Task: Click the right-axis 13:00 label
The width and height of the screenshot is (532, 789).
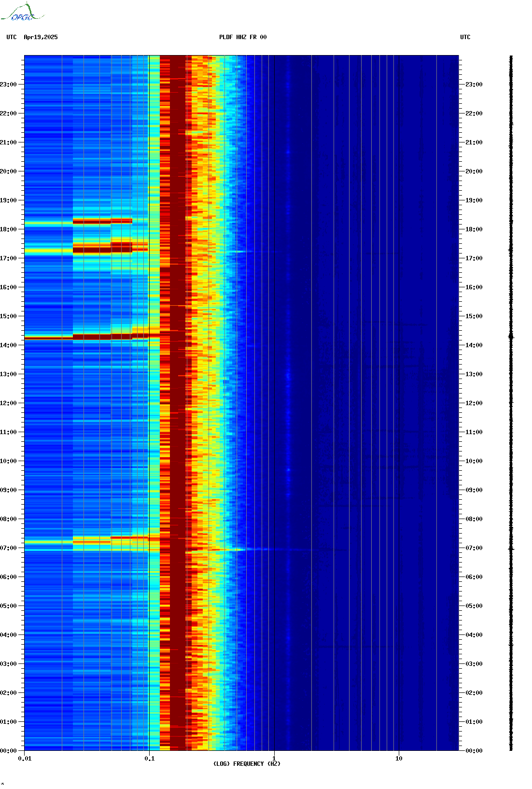Action: 474,374
